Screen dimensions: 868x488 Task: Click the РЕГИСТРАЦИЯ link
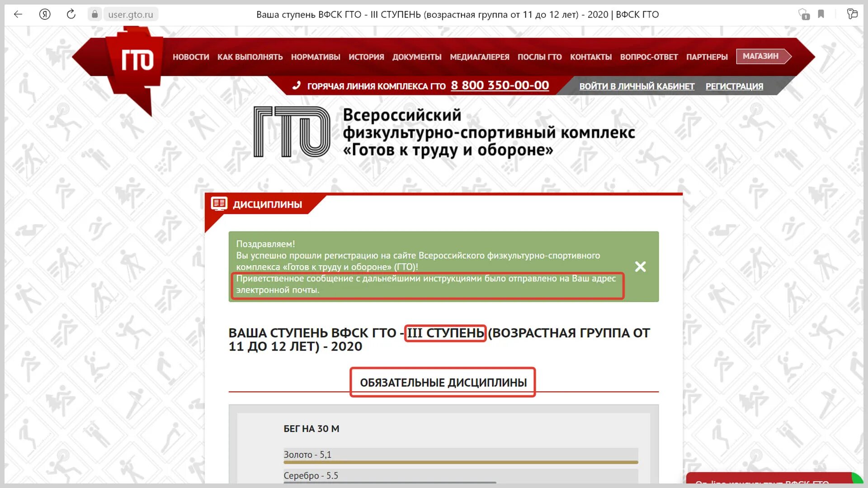coord(734,86)
